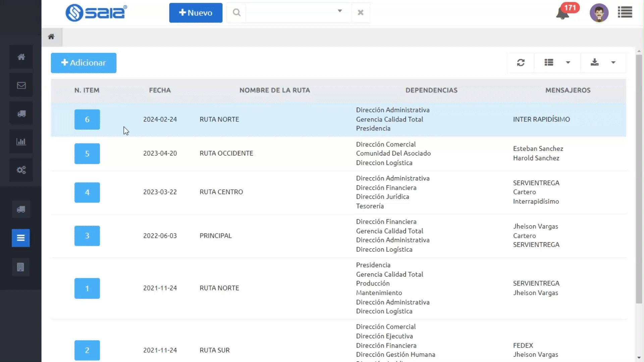Open the gears settings sidebar icon
The image size is (644, 362).
21,170
